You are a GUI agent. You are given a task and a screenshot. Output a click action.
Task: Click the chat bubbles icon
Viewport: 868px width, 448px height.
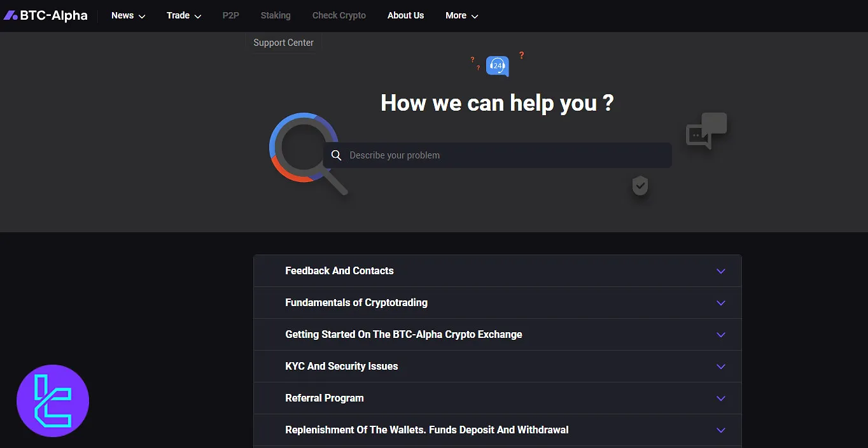706,130
